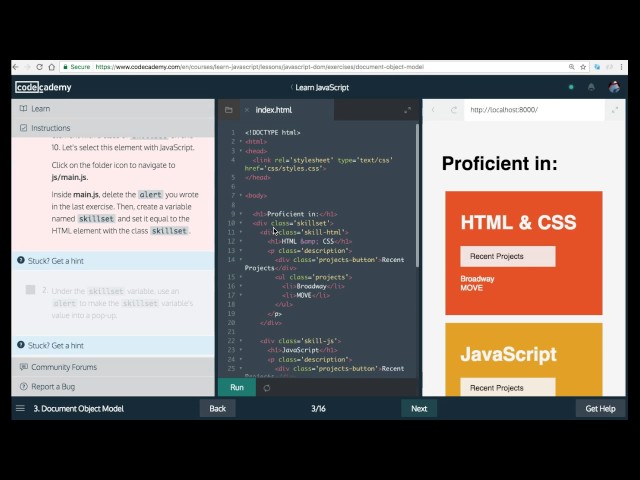Bookmark this page with star icon
Viewport: 640px width, 480px height.
[583, 67]
